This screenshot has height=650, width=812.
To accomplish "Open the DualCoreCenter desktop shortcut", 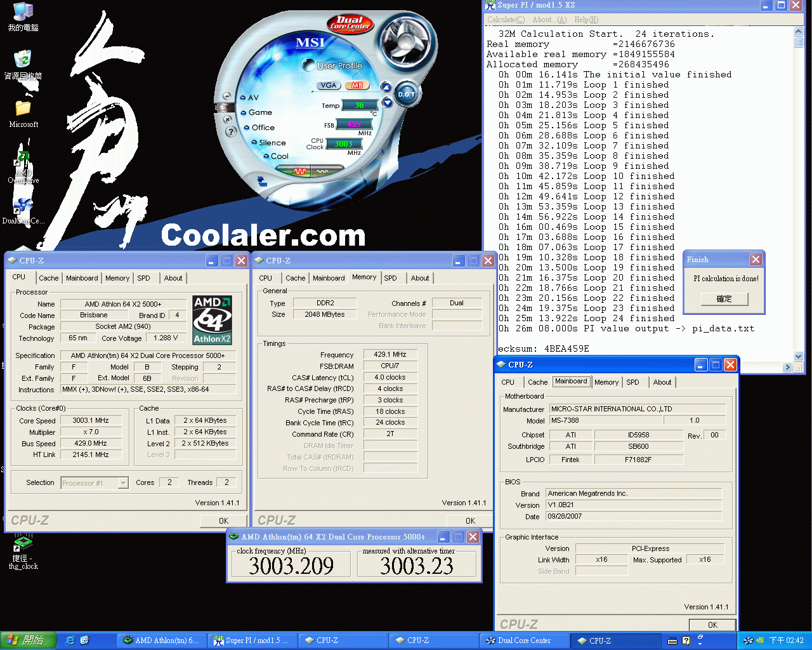I will pos(23,211).
